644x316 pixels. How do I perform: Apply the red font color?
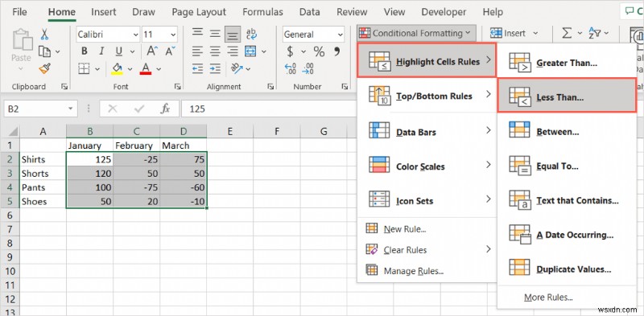(146, 68)
